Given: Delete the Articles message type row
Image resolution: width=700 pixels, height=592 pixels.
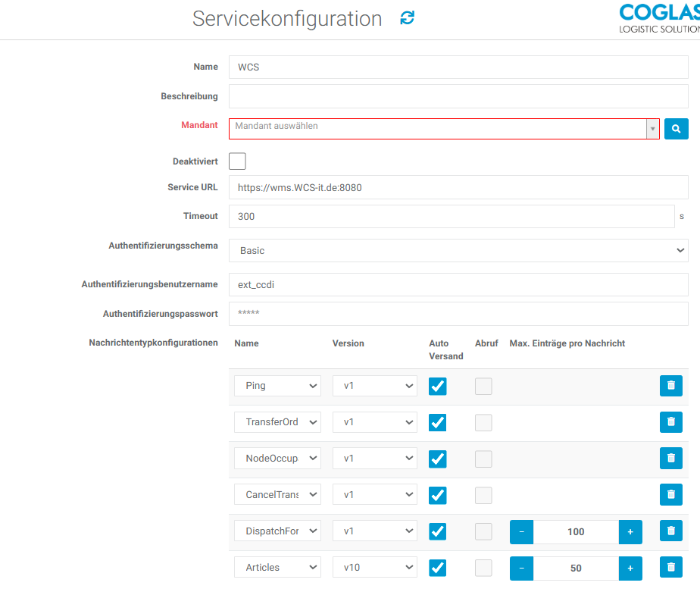Looking at the screenshot, I should [670, 567].
